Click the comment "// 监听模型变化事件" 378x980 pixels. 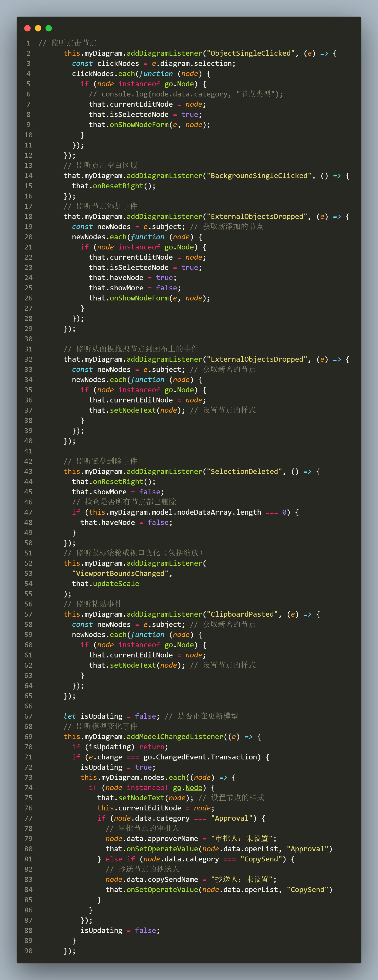coord(101,727)
